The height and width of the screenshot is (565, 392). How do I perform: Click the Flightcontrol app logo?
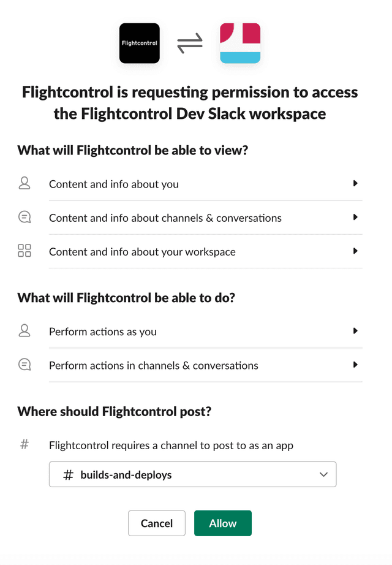pos(139,44)
